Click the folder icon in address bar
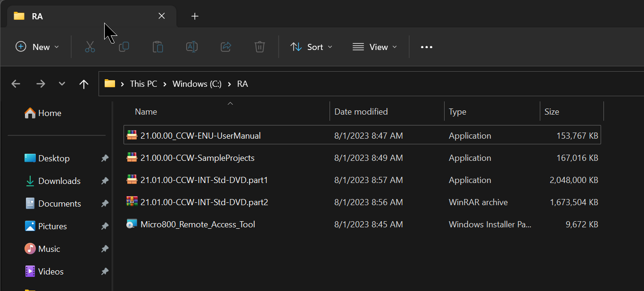Screen dimensions: 644x291 pyautogui.click(x=110, y=83)
